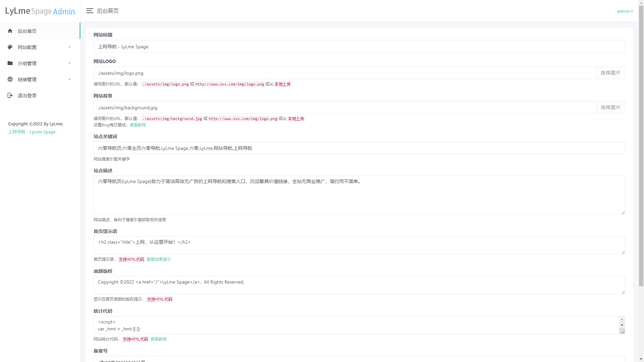Click the globe icon for 链接管理
This screenshot has width=644, height=362.
[10, 79]
